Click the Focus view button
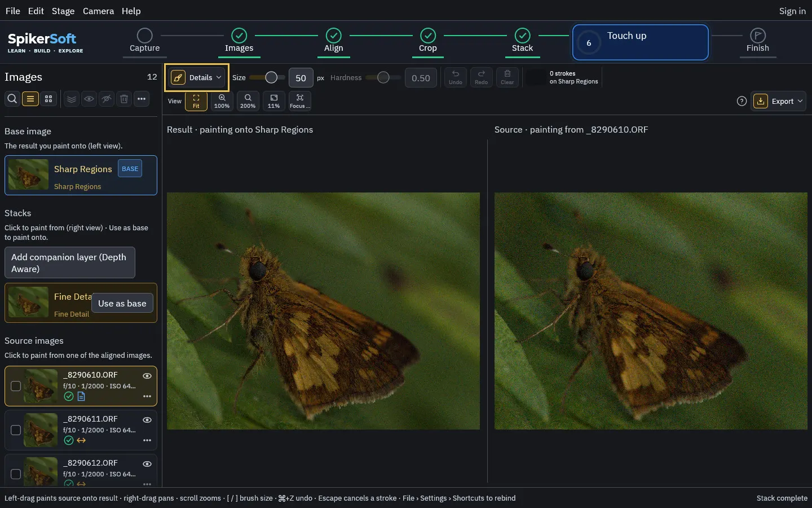Screen dimensions: 812x508 pyautogui.click(x=300, y=101)
